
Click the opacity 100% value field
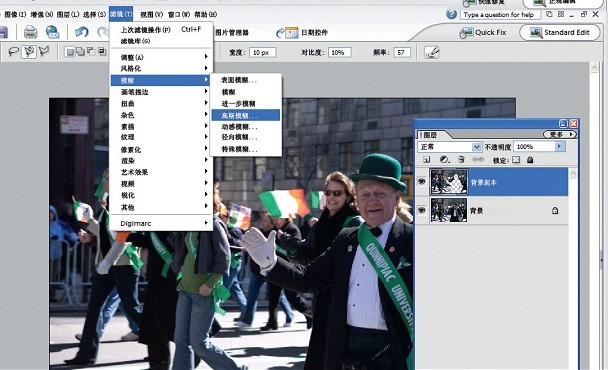point(534,147)
